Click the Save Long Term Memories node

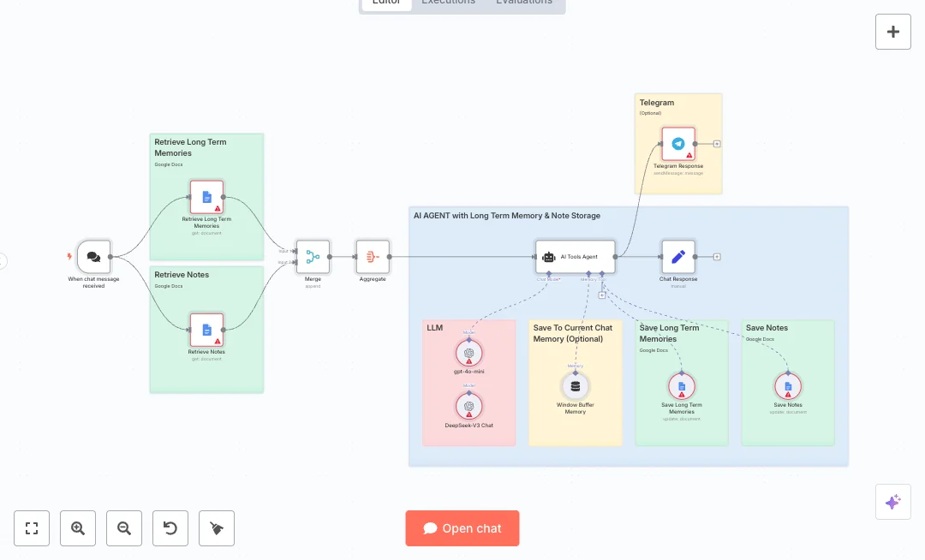[x=682, y=386]
